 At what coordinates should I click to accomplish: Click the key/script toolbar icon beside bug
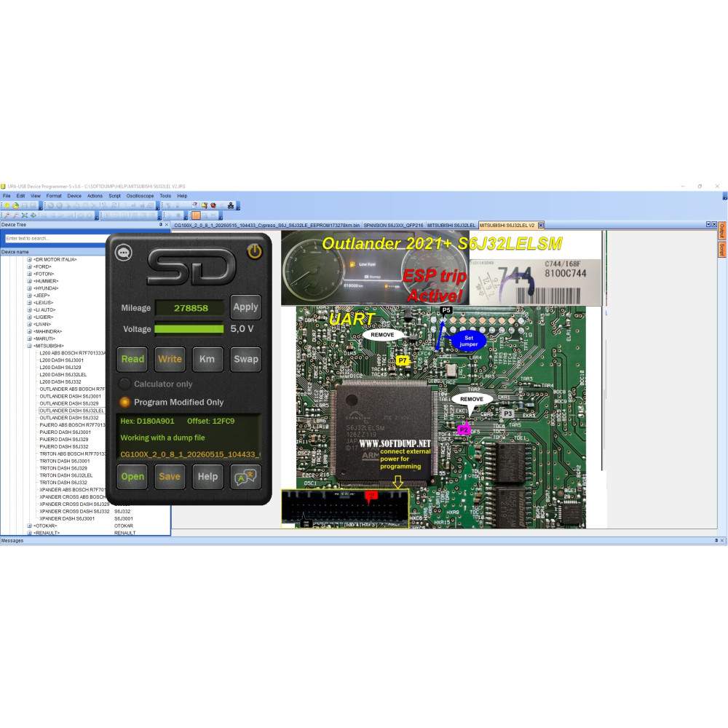[205, 205]
